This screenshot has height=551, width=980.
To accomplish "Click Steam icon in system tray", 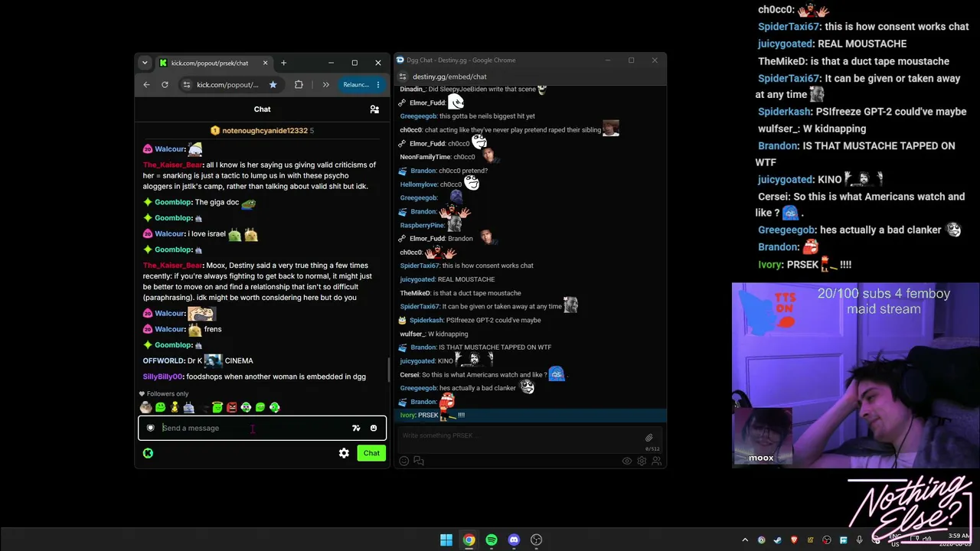I will click(x=777, y=540).
